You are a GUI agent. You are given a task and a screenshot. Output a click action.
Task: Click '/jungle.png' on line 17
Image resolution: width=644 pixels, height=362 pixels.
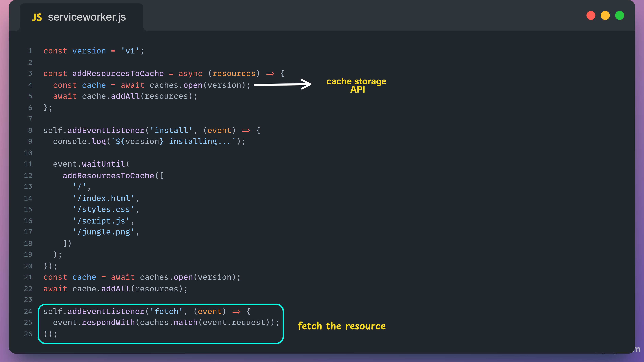pos(103,232)
